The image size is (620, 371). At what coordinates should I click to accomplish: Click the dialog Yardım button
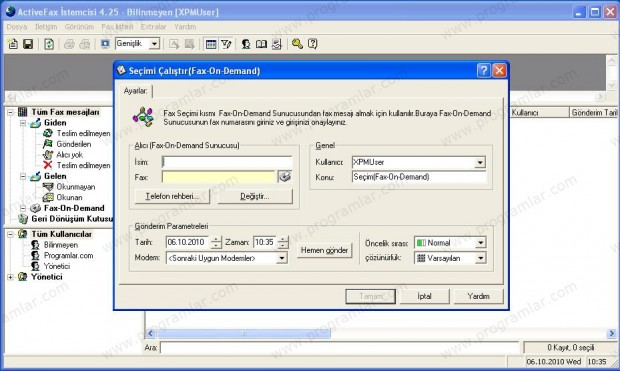coord(478,296)
